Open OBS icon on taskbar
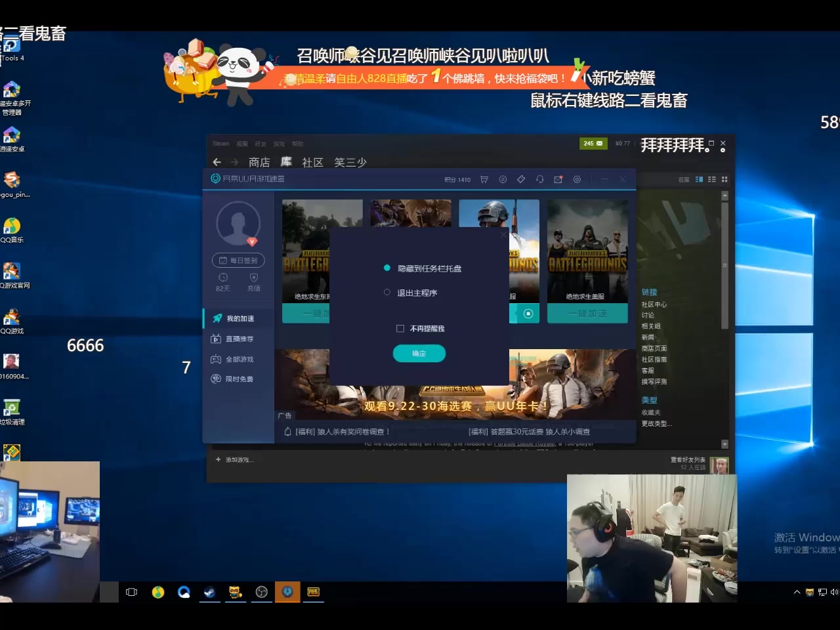Image resolution: width=840 pixels, height=630 pixels. 261,592
